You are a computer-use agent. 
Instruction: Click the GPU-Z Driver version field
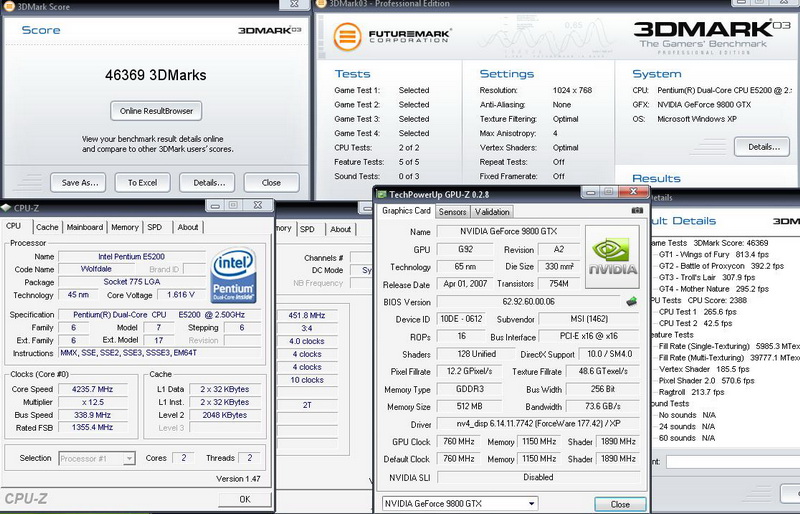[x=538, y=424]
